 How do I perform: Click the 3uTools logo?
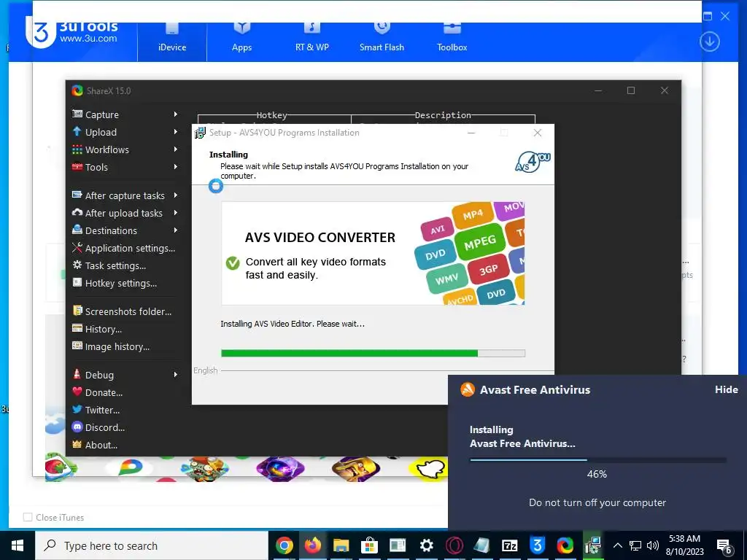(41, 34)
